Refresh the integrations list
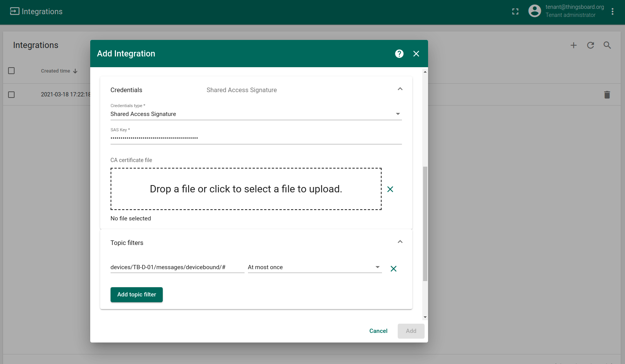The height and width of the screenshot is (364, 625). [x=590, y=45]
